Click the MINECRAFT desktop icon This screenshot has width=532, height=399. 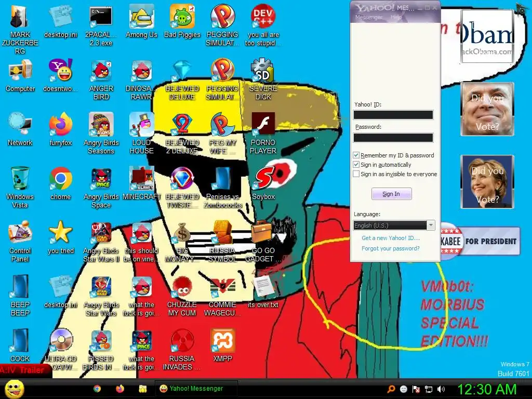click(141, 183)
